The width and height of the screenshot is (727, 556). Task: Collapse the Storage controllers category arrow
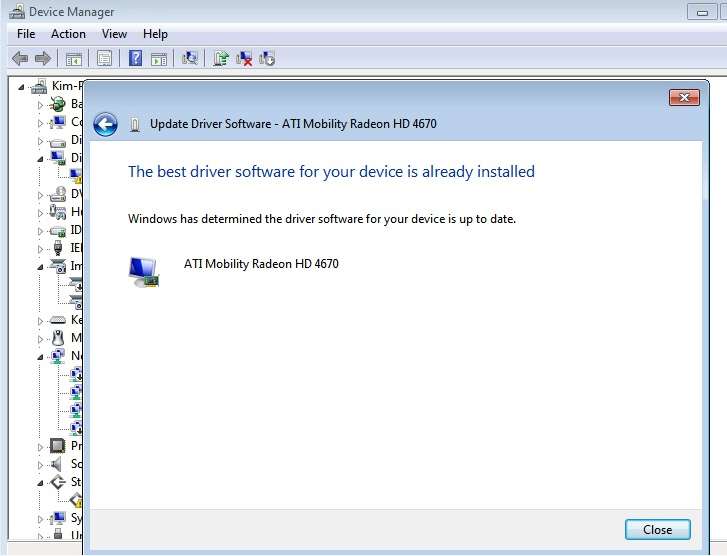tap(40, 483)
